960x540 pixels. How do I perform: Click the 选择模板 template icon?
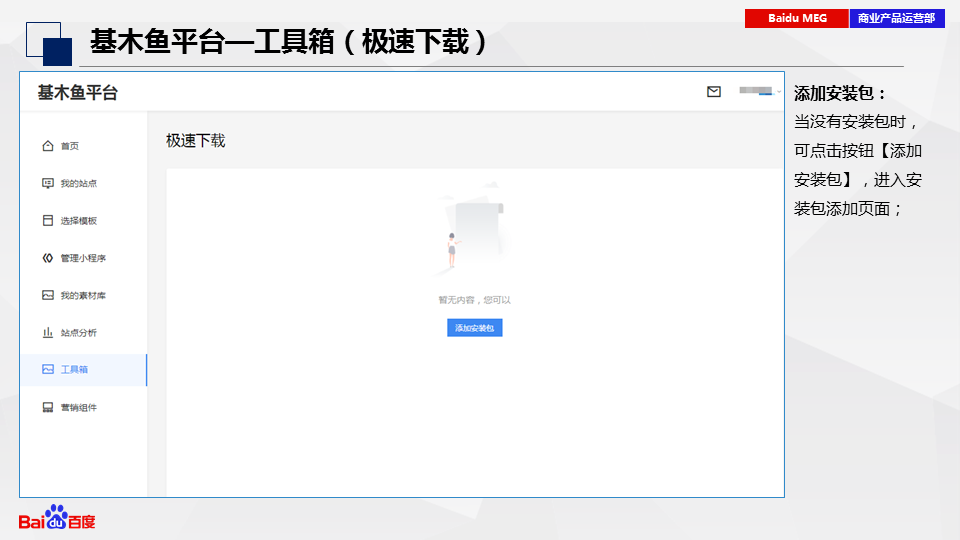click(x=48, y=220)
